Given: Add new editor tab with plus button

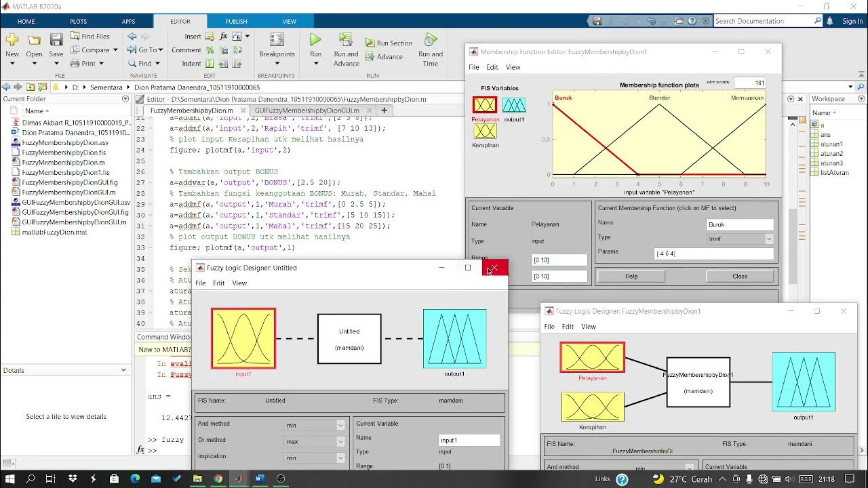Looking at the screenshot, I should pos(384,110).
